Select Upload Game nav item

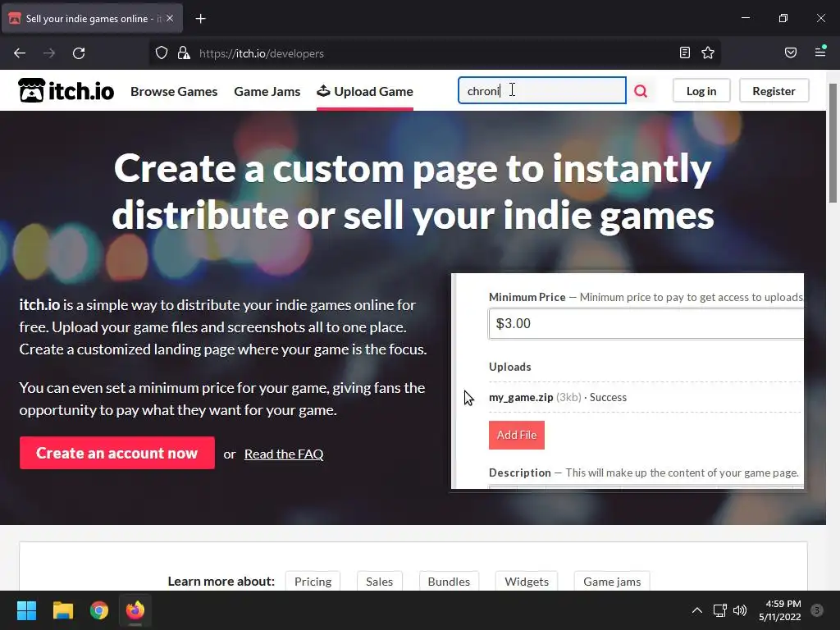(x=365, y=92)
